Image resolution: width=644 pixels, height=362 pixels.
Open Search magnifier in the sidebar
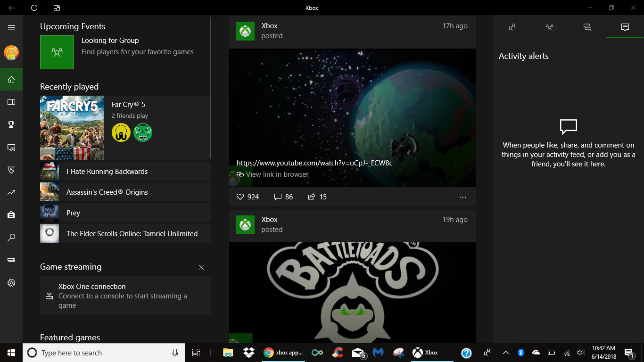click(11, 238)
